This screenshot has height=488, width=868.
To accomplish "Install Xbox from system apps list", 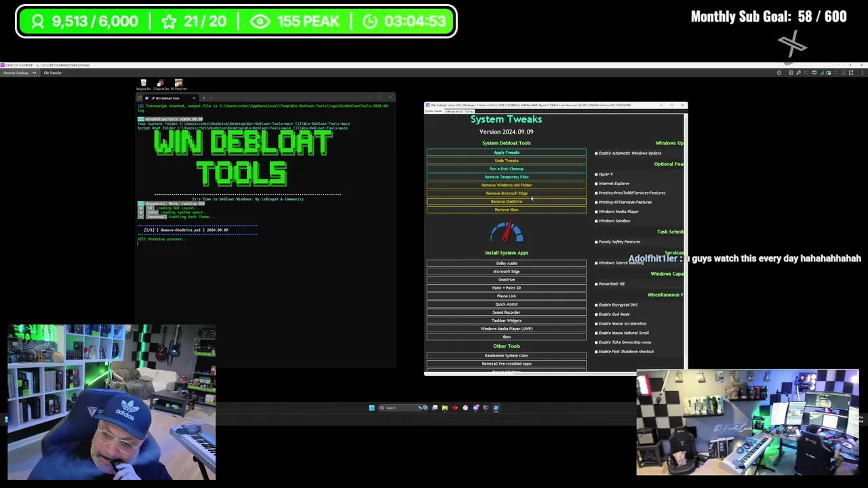I will (x=507, y=336).
